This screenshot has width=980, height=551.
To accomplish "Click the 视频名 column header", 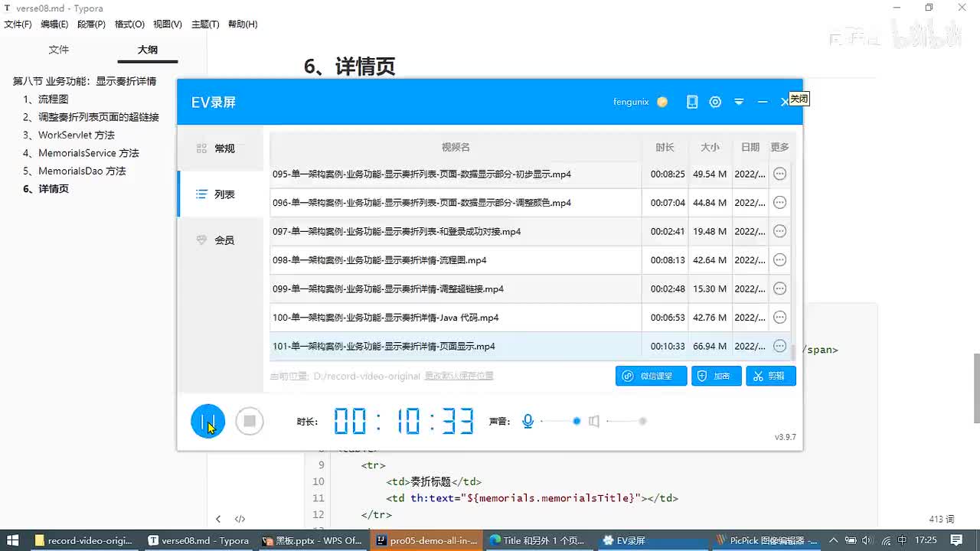I will (x=456, y=147).
